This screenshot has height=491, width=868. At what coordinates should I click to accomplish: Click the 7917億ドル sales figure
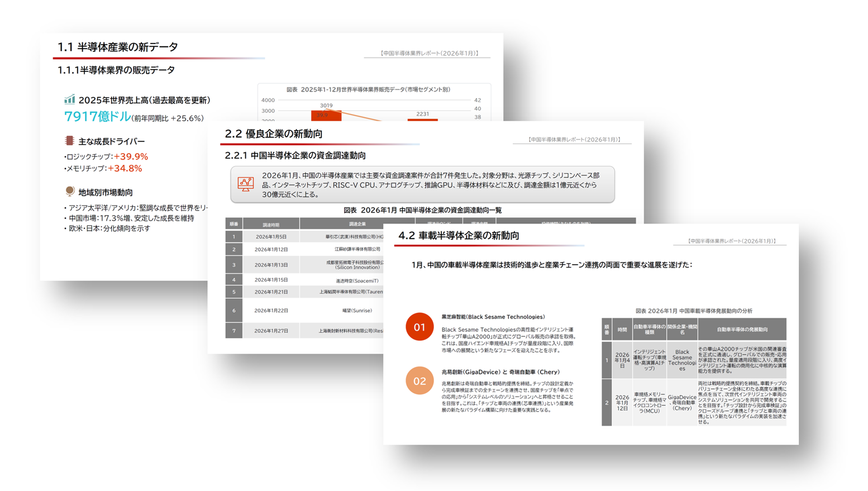97,117
